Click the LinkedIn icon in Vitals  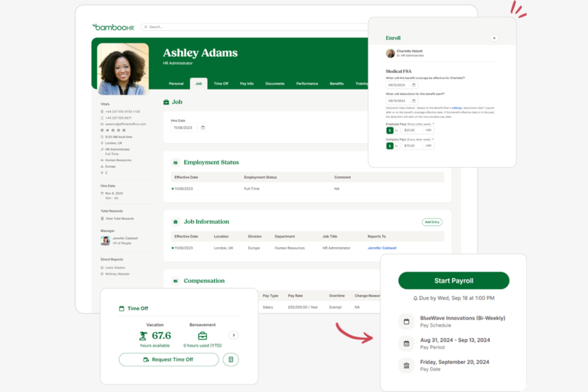tap(102, 130)
